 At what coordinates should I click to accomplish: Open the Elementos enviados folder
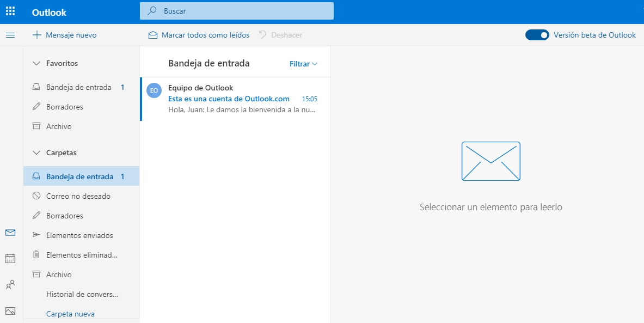click(x=81, y=235)
